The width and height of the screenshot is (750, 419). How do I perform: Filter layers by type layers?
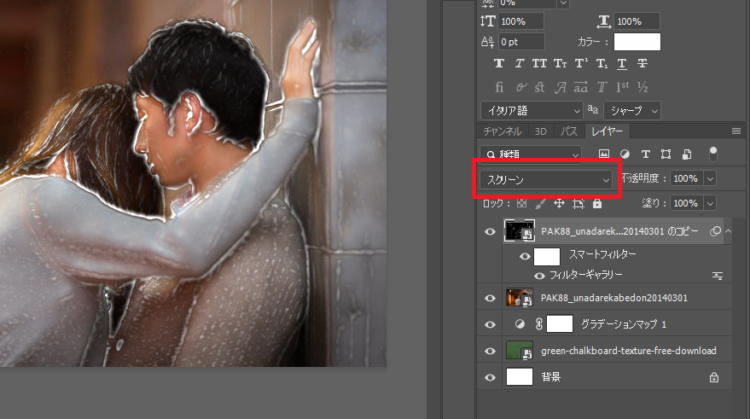[x=645, y=154]
